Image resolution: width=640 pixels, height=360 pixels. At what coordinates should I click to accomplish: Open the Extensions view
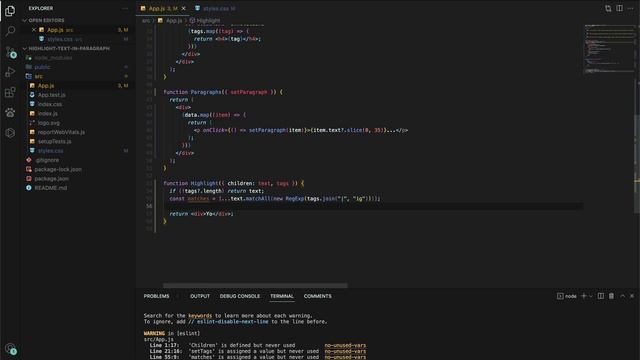[x=10, y=92]
